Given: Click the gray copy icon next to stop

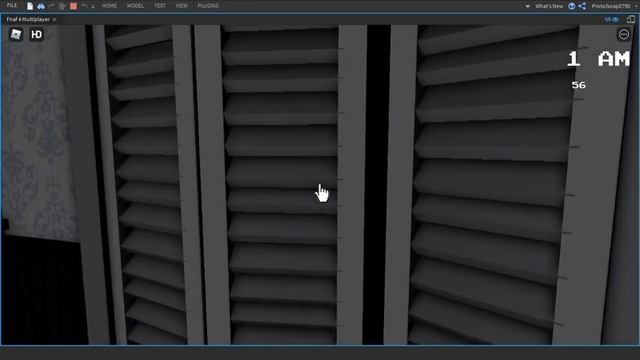Looking at the screenshot, I should click(62, 6).
